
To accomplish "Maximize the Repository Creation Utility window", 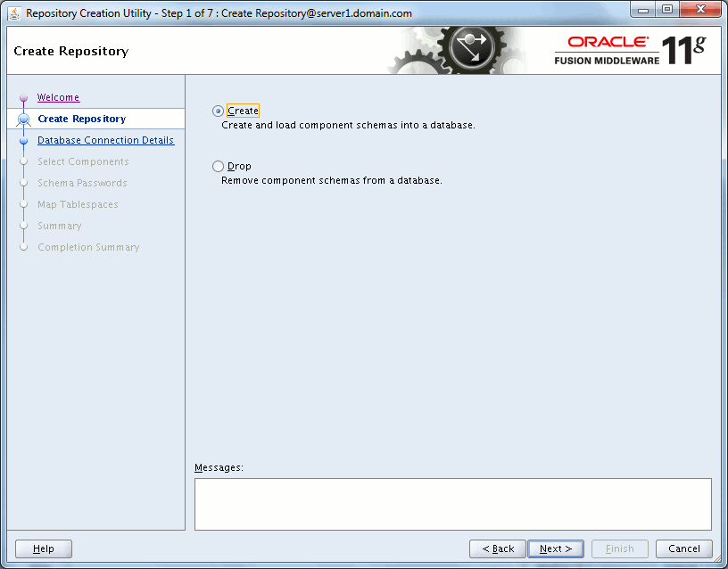I will tap(667, 10).
